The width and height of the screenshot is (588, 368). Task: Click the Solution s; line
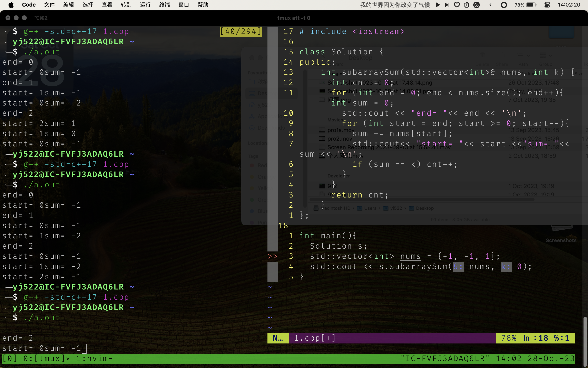339,246
